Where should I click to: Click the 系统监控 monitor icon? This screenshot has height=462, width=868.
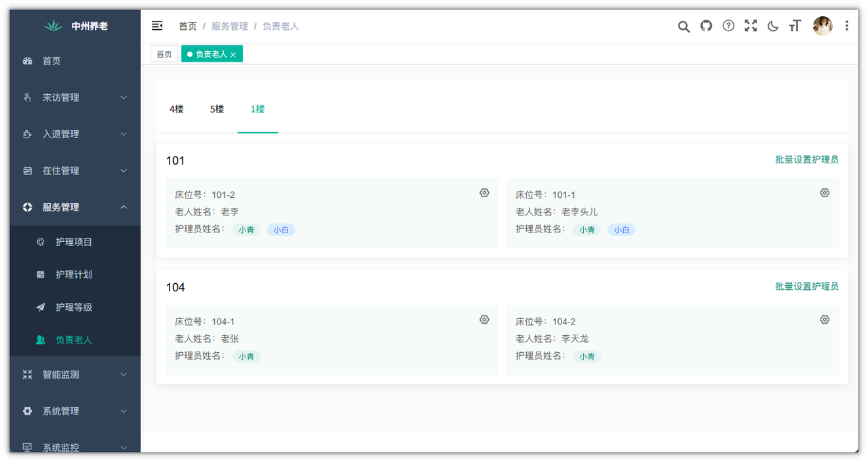pos(28,447)
